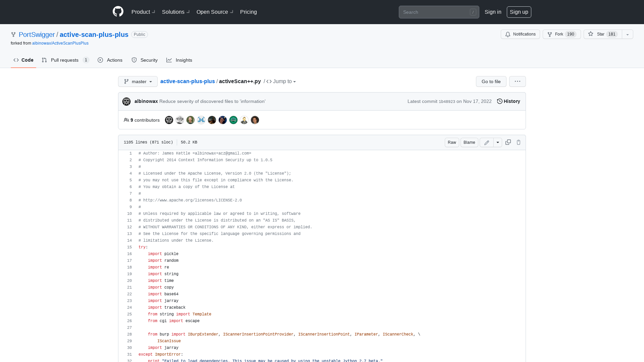
Task: Click the Go to file button
Action: (491, 81)
